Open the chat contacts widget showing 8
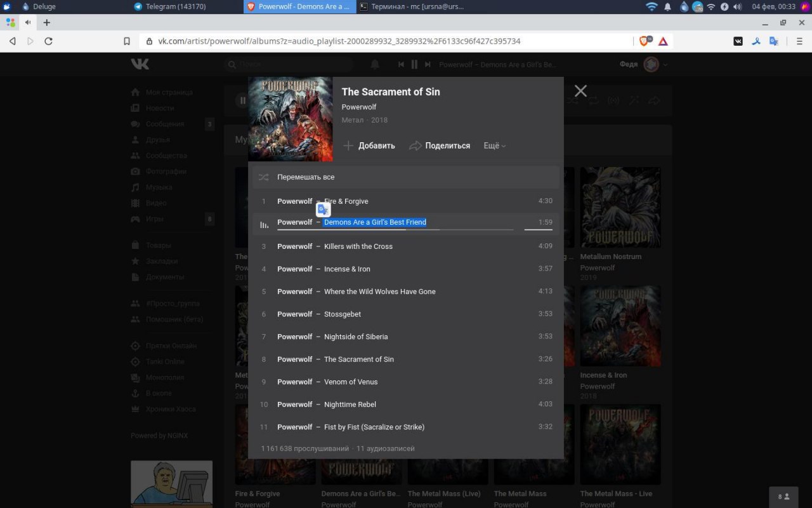812x508 pixels. [x=784, y=497]
